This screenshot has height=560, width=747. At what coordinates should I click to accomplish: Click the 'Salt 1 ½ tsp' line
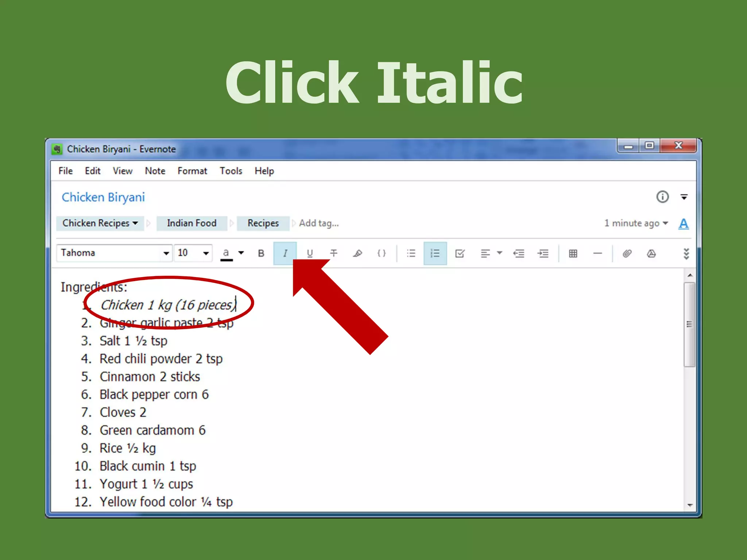coord(133,341)
